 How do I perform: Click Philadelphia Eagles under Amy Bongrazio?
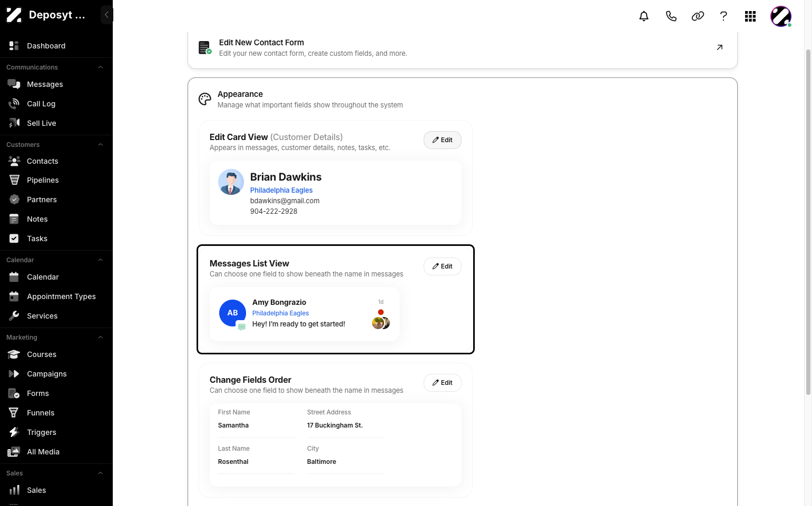[x=280, y=313]
